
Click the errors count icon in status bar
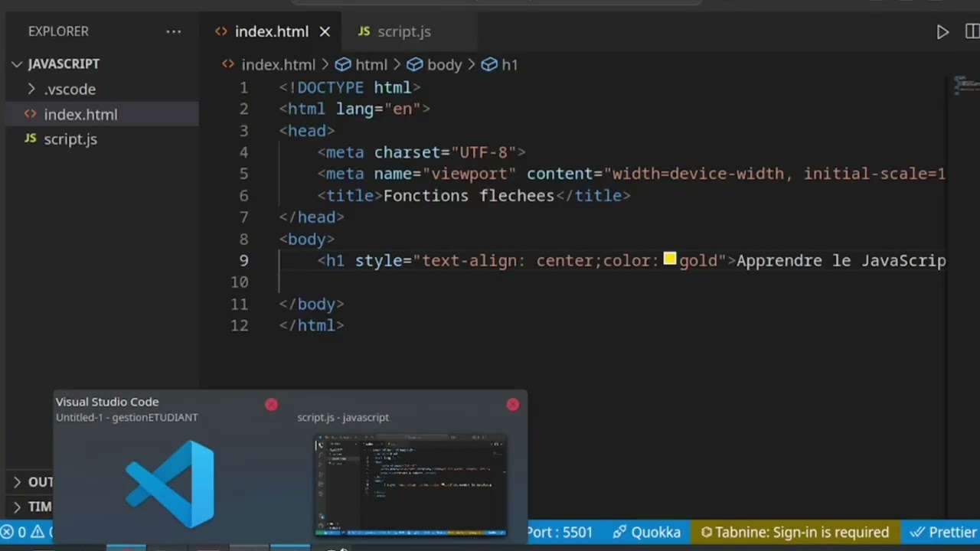tap(7, 532)
